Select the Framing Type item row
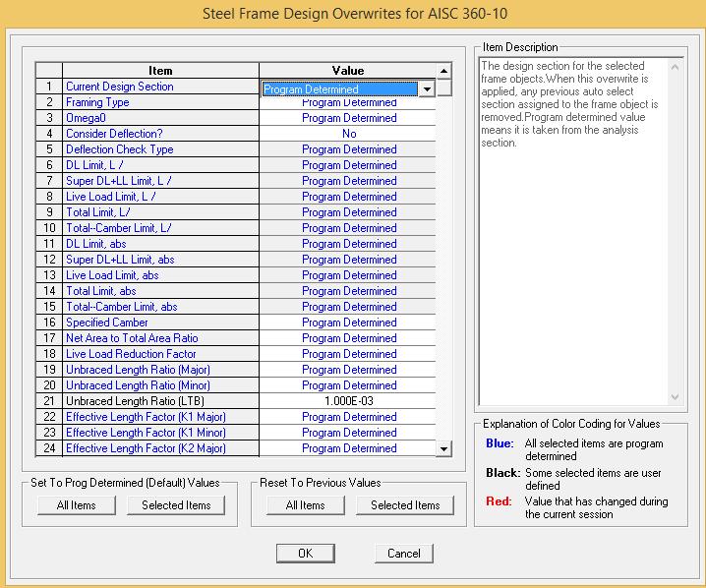The height and width of the screenshot is (588, 706). pyautogui.click(x=160, y=102)
